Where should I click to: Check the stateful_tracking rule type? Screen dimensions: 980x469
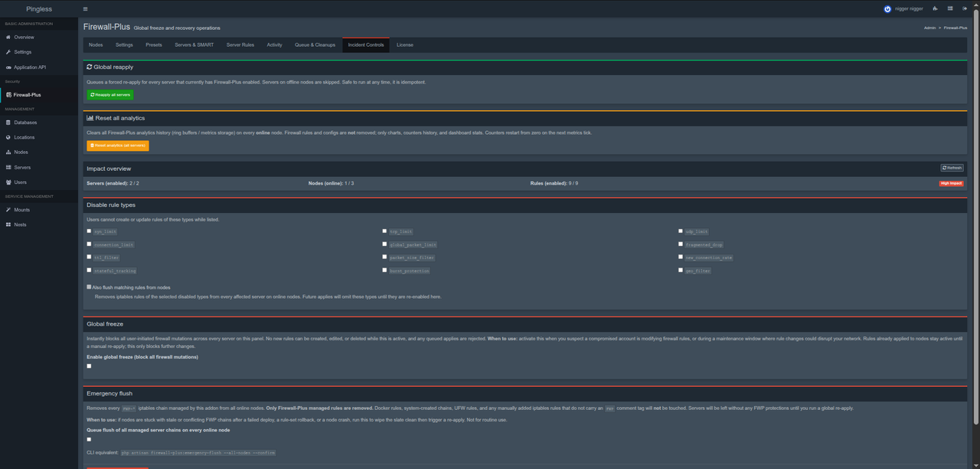(x=89, y=270)
